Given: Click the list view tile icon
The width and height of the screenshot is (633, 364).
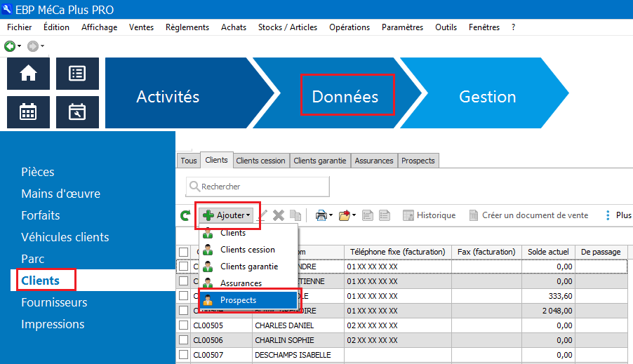Looking at the screenshot, I should pos(77,74).
